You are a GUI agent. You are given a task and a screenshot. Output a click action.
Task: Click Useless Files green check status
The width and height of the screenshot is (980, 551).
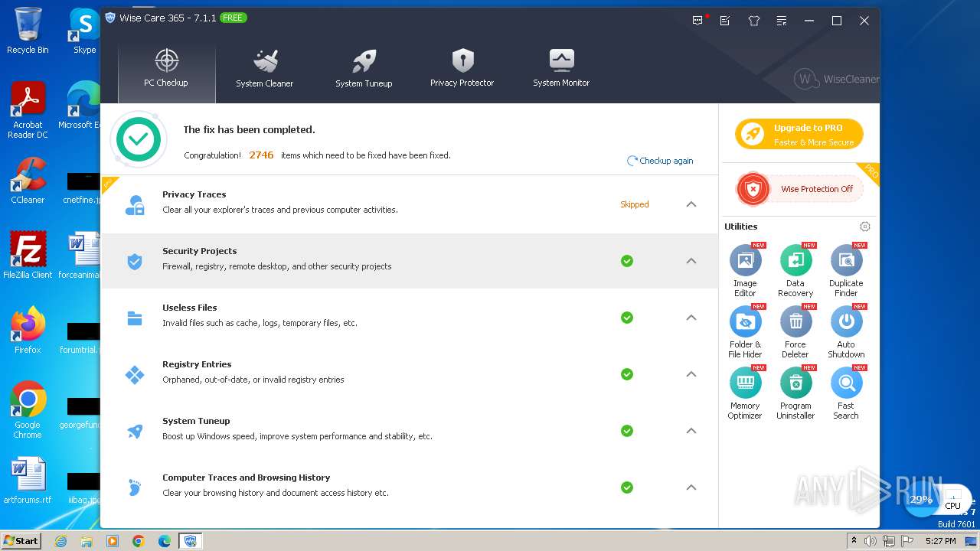pyautogui.click(x=627, y=318)
